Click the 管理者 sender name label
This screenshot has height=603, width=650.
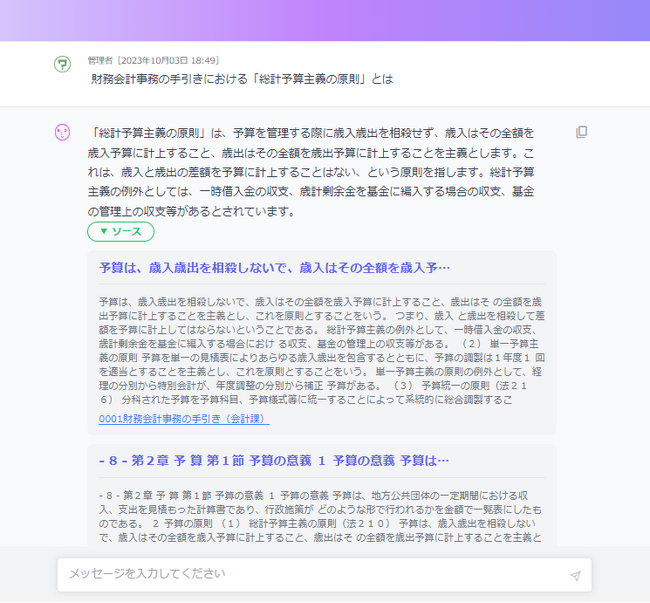[x=101, y=60]
